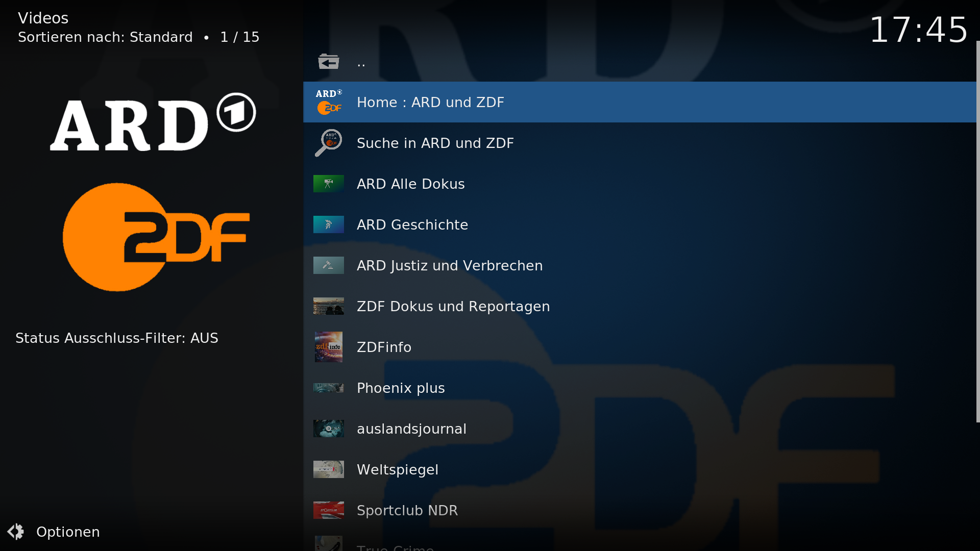Image resolution: width=980 pixels, height=551 pixels.
Task: Click the Optionen gear icon
Action: pyautogui.click(x=15, y=532)
